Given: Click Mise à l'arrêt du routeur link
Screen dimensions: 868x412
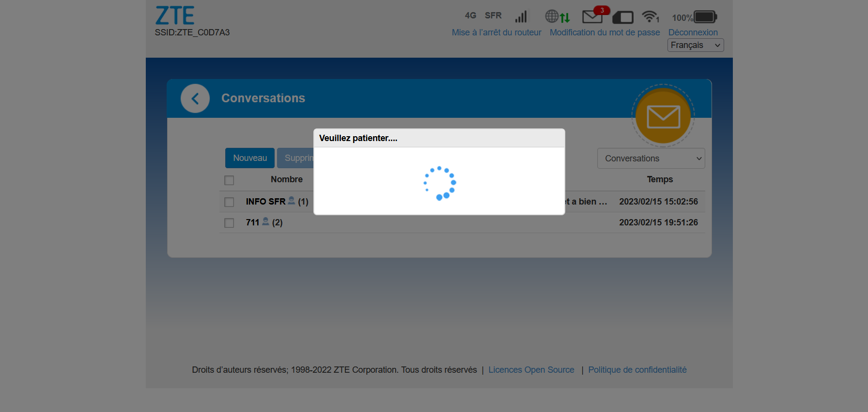Looking at the screenshot, I should click(496, 32).
